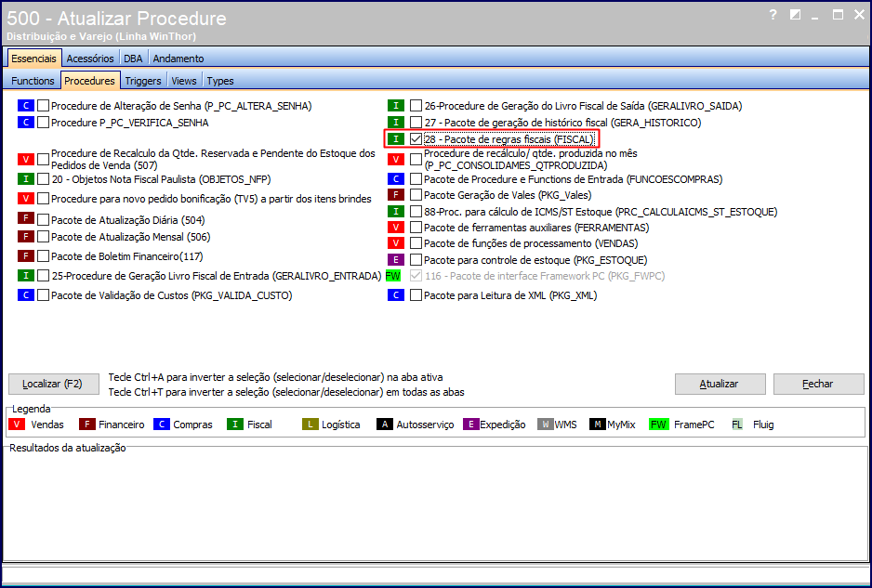Screen dimensions: 872x588
Task: Open the Functions sub-tab
Action: click(x=33, y=81)
